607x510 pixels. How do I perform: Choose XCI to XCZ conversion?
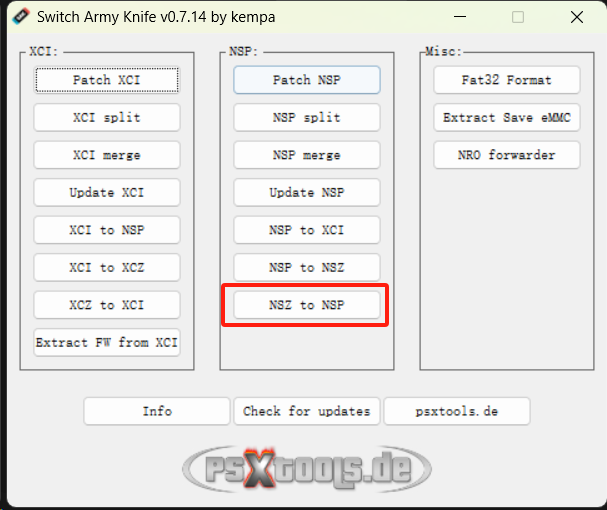point(107,267)
